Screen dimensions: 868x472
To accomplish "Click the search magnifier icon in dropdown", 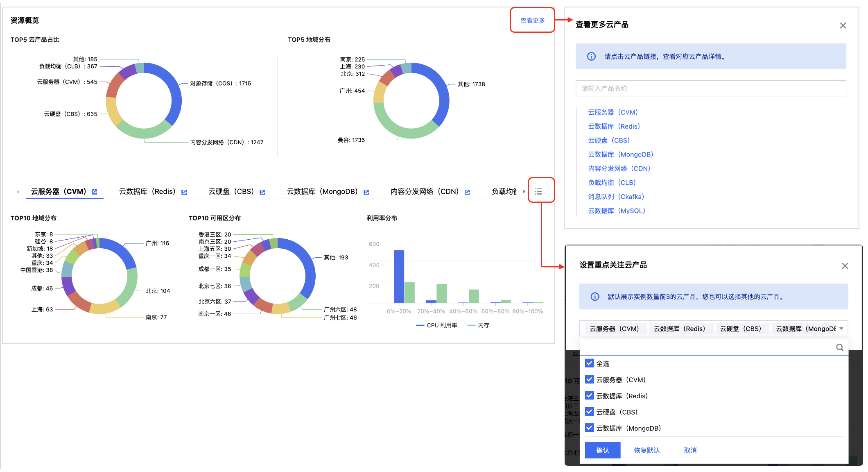I will 839,347.
